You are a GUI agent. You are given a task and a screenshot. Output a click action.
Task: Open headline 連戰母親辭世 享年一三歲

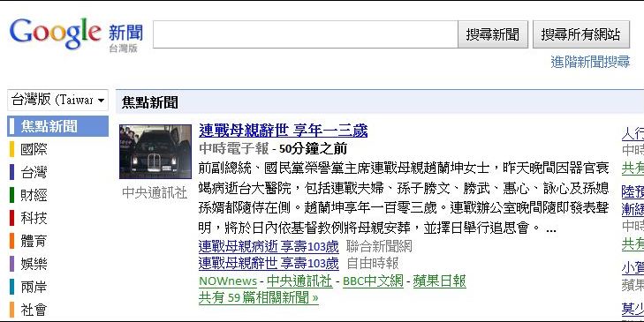[283, 131]
